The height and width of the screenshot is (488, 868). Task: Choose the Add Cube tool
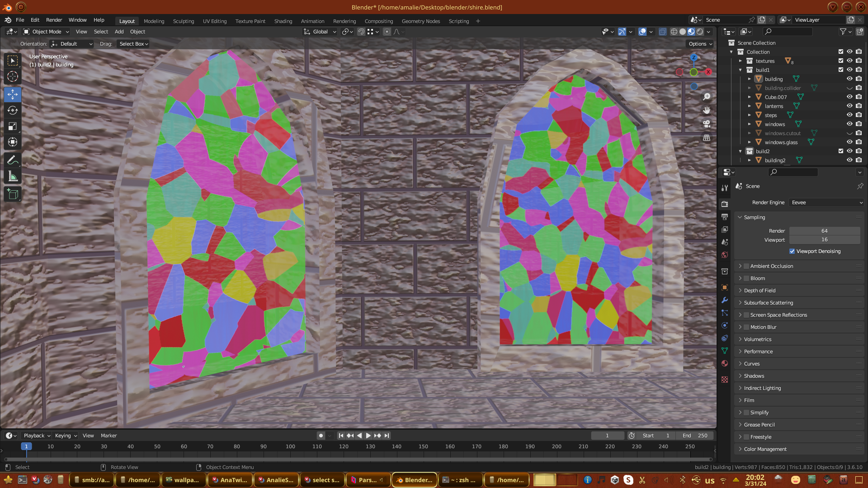(x=13, y=194)
